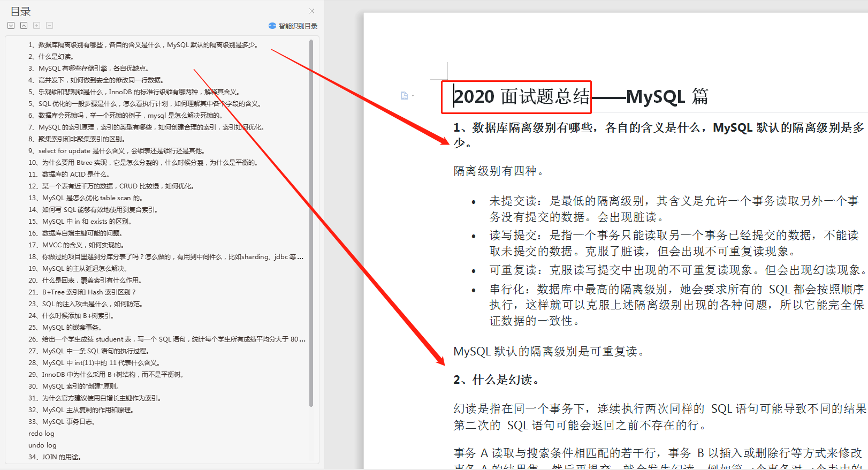The width and height of the screenshot is (868, 470).
Task: Go to outline item 10 为什么要用 Btree 实现
Action: [144, 163]
